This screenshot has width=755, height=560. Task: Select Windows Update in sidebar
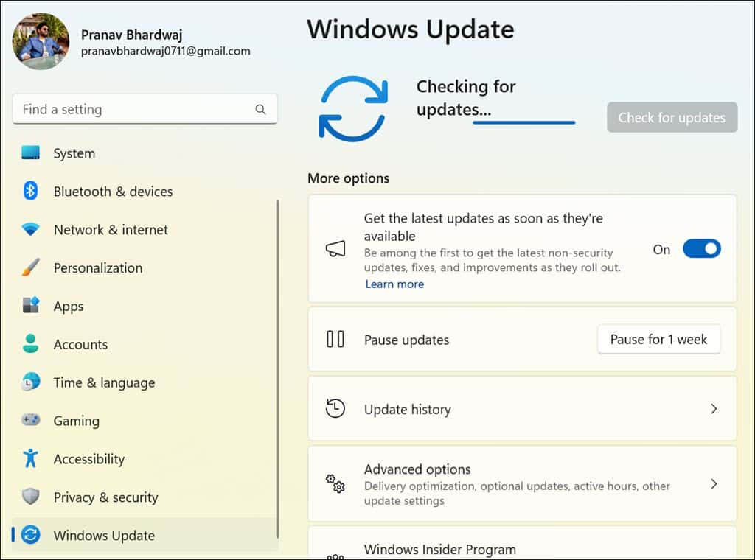pyautogui.click(x=145, y=534)
